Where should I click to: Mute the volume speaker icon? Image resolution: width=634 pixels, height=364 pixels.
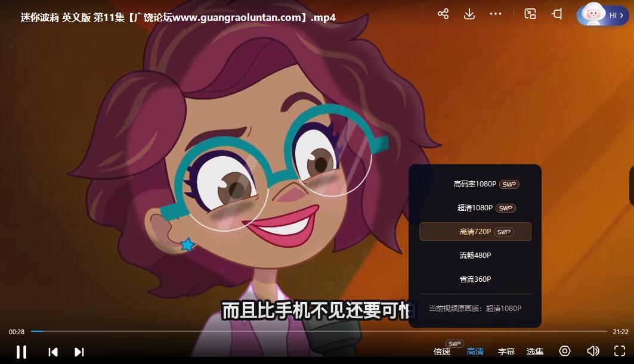593,351
